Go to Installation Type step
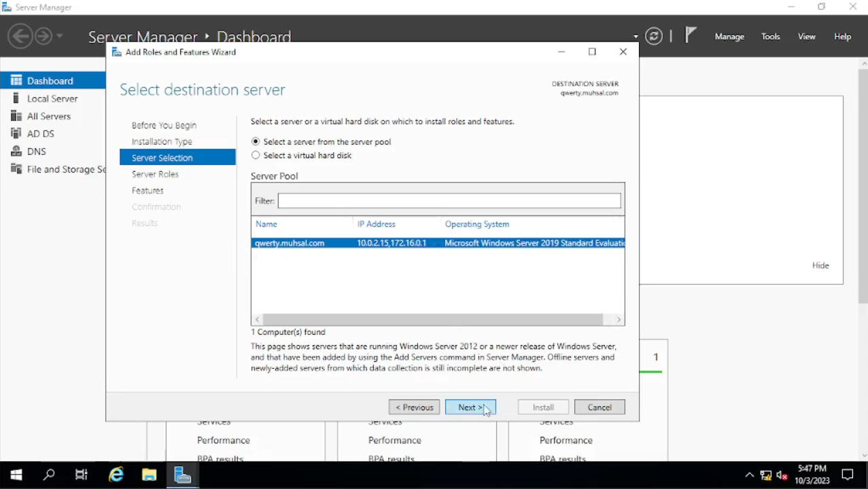 pos(162,142)
